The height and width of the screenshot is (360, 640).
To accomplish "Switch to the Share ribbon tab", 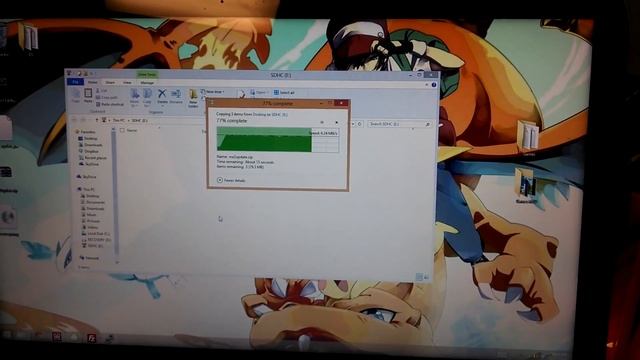I will click(x=110, y=82).
